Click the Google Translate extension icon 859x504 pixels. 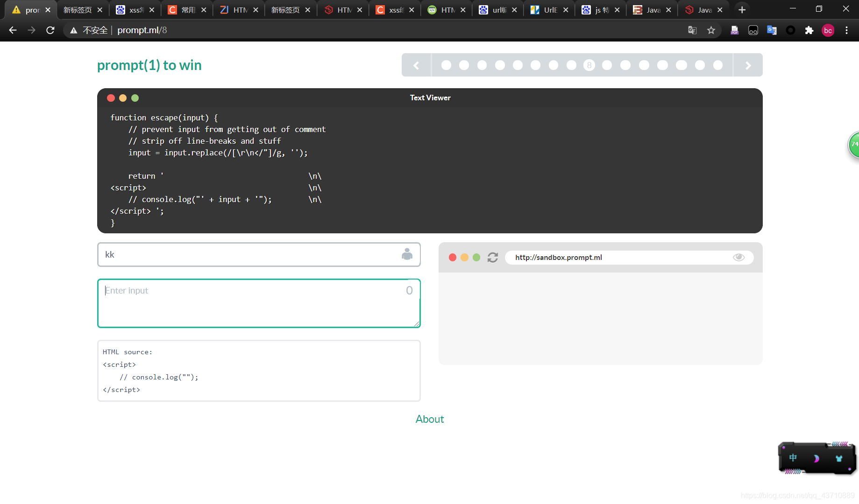click(x=772, y=30)
